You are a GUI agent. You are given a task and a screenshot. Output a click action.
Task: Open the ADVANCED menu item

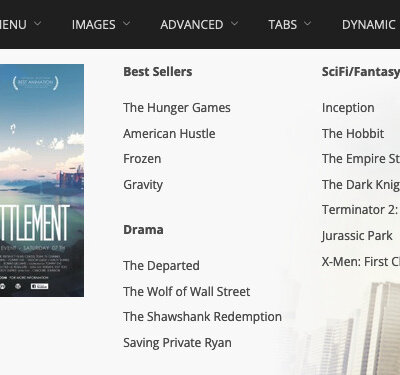point(192,25)
